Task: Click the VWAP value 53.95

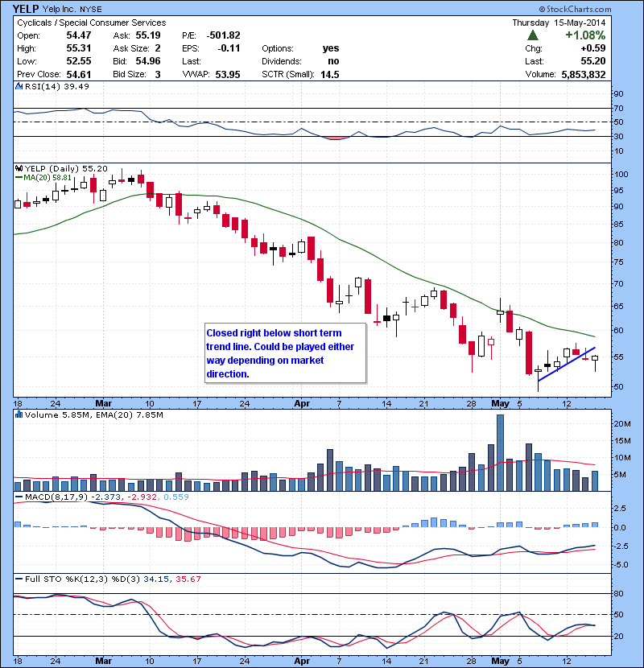Action: coord(228,74)
